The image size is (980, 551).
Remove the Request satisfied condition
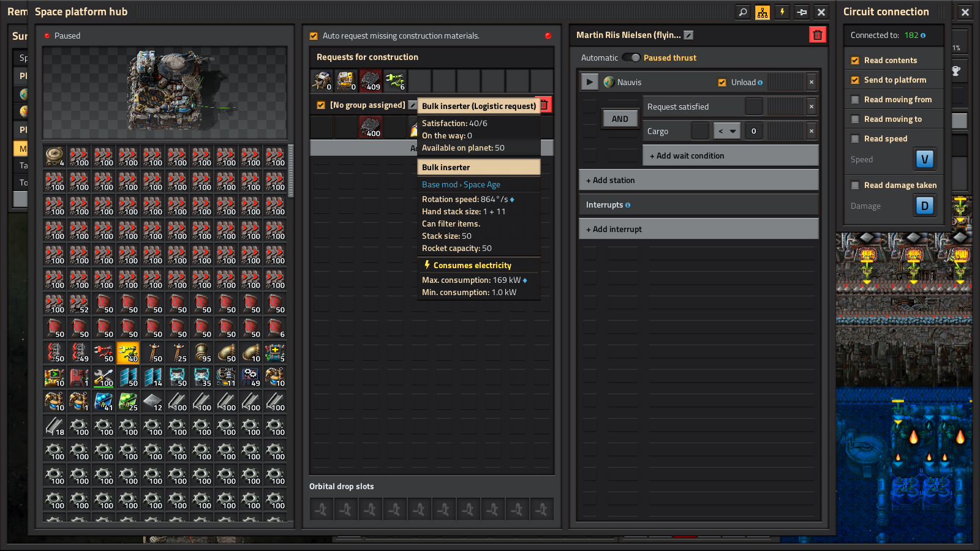[812, 107]
